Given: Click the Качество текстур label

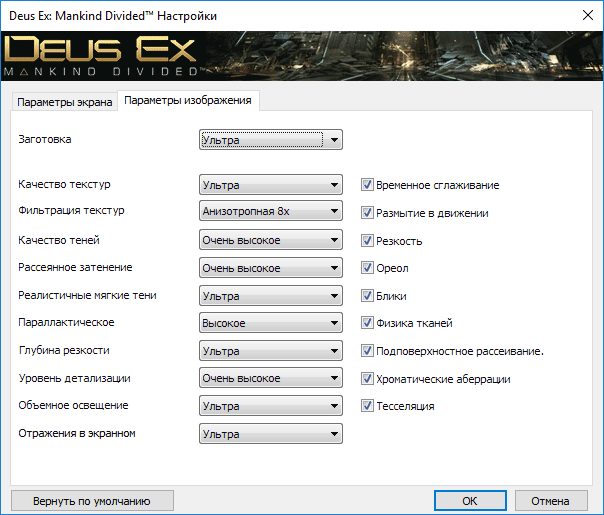Looking at the screenshot, I should point(64,184).
